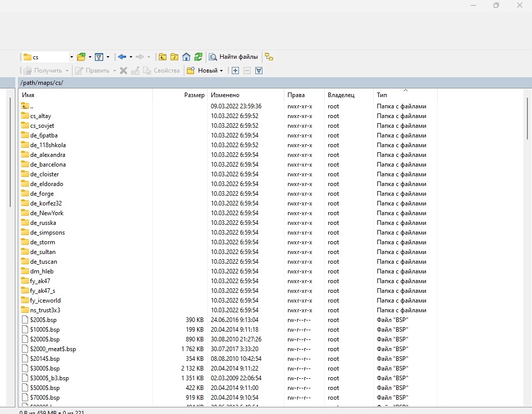This screenshot has width=532, height=414.
Task: Go back with the blue arrow
Action: click(x=122, y=57)
